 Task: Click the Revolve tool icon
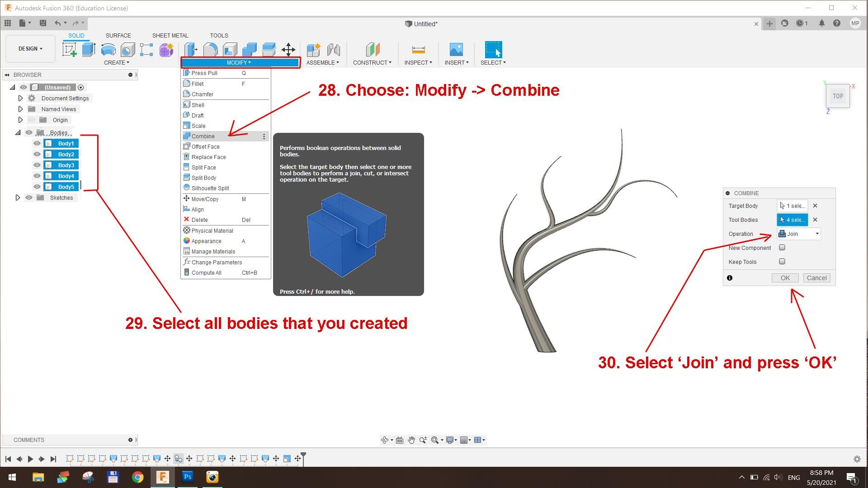click(108, 50)
